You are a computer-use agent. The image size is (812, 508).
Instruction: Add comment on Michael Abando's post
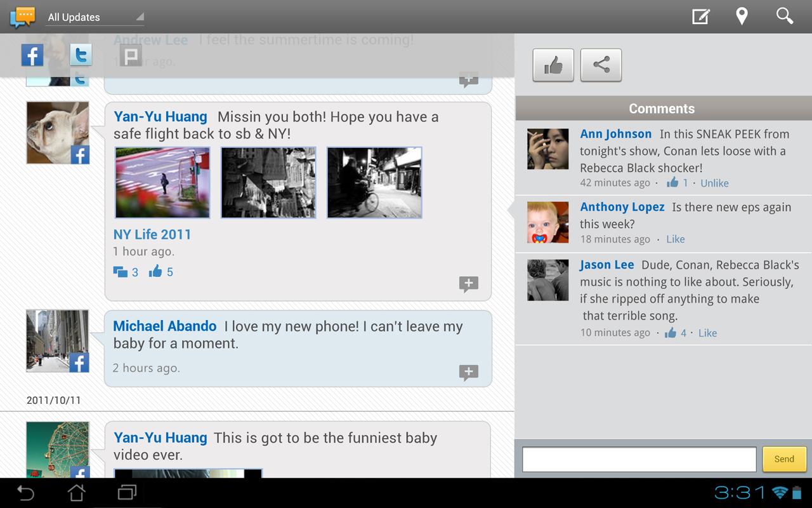pyautogui.click(x=468, y=372)
